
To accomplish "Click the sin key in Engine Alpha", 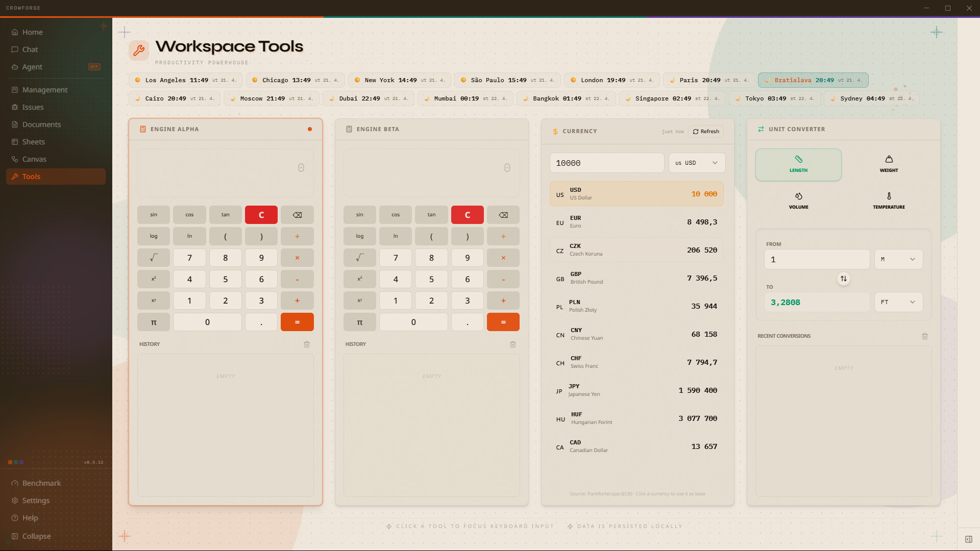I will pos(154,215).
